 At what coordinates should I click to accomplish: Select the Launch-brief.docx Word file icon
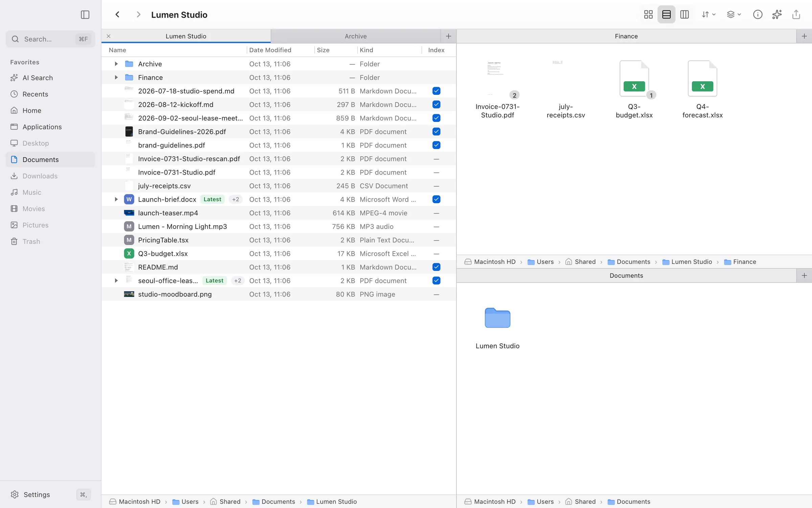click(129, 199)
